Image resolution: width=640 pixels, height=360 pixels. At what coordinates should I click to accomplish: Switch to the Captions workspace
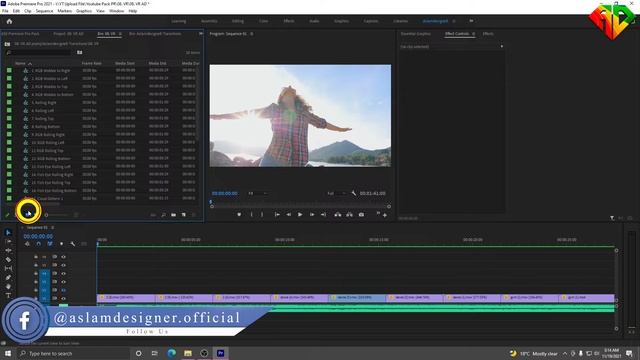371,21
